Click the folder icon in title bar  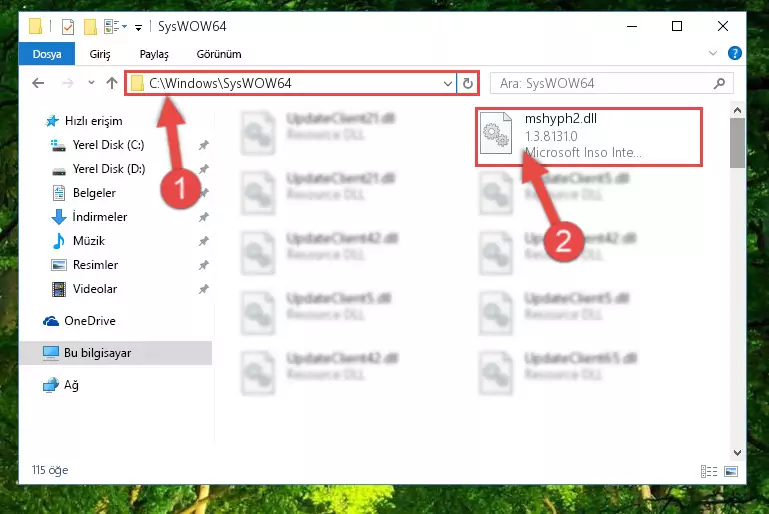pos(35,26)
